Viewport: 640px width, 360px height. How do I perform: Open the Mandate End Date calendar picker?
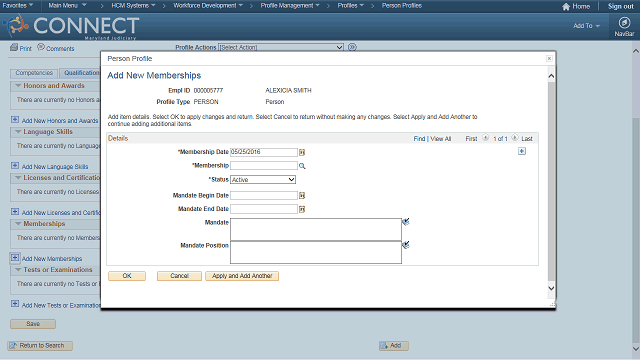coord(302,209)
